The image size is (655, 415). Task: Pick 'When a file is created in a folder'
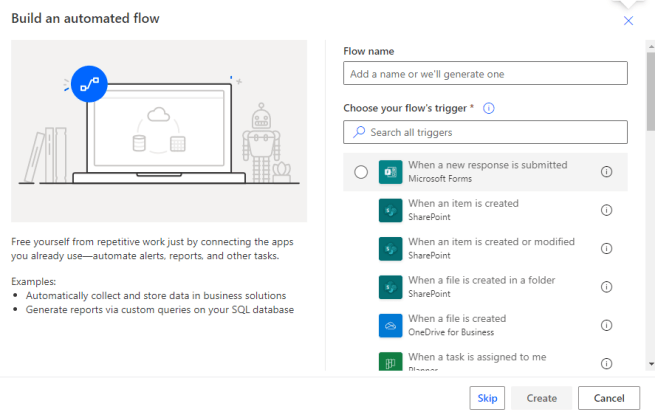[x=481, y=281]
